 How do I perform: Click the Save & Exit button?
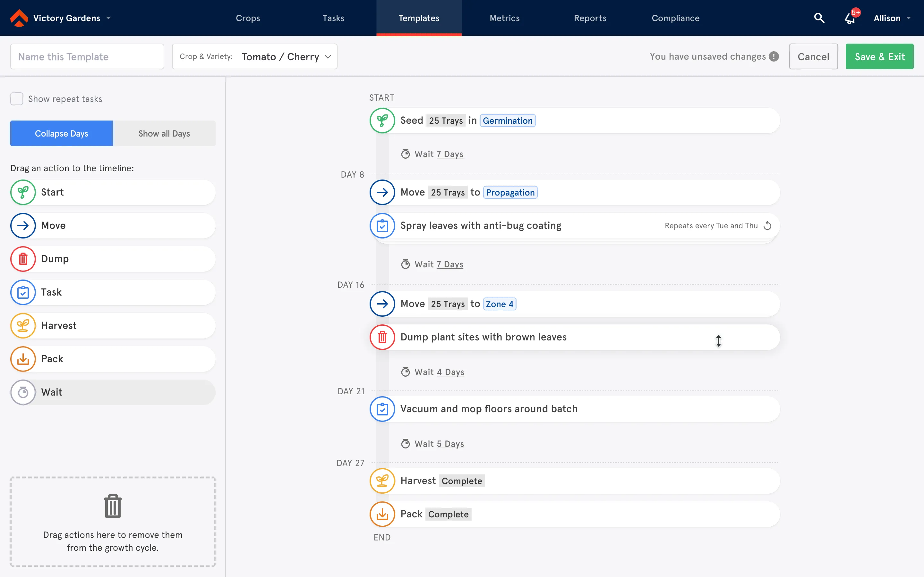click(879, 56)
